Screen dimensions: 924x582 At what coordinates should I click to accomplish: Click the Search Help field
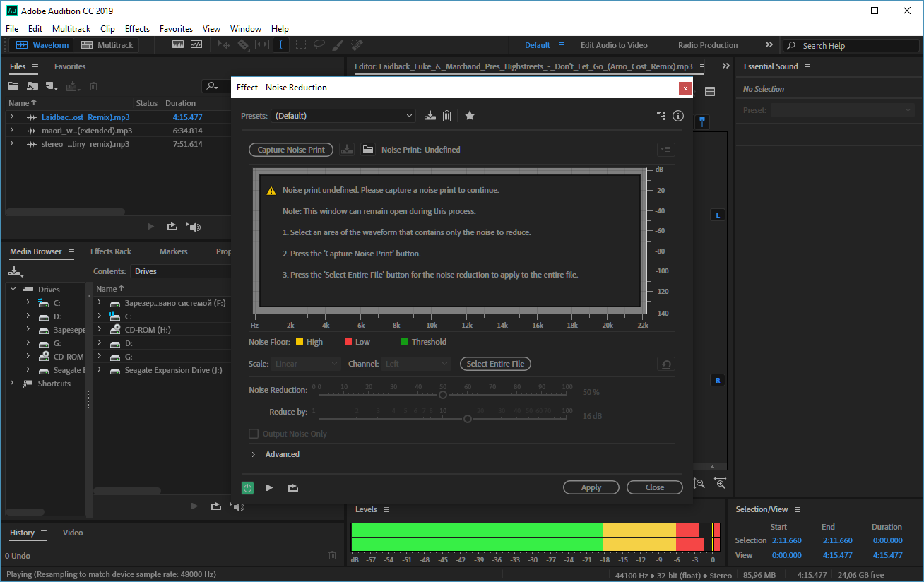(851, 45)
